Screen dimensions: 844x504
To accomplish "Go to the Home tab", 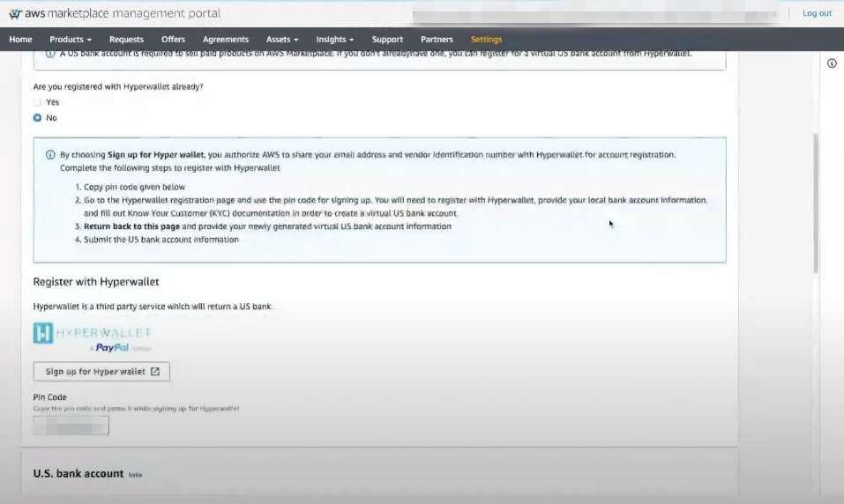I will tap(20, 40).
